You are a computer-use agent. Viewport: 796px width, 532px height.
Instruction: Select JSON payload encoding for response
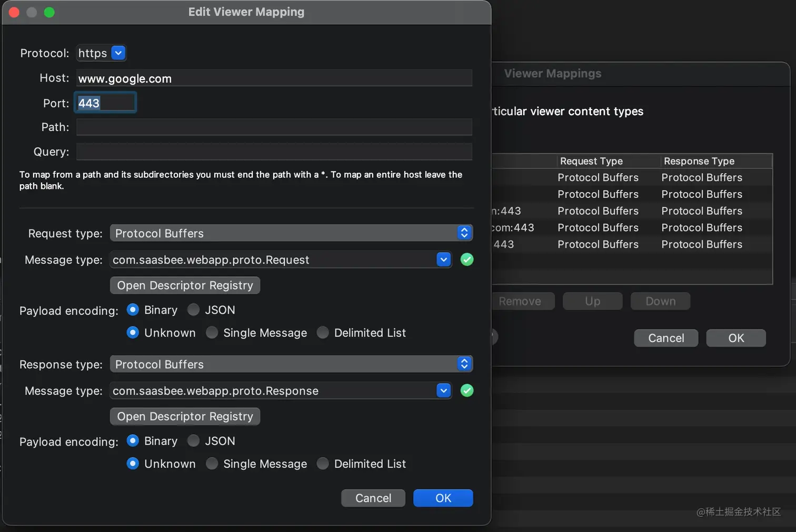[194, 440]
